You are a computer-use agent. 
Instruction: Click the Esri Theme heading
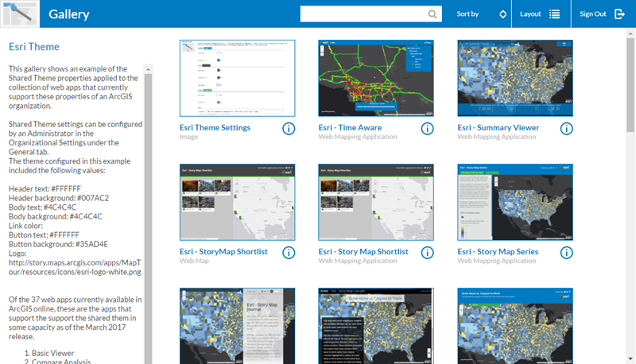(34, 47)
